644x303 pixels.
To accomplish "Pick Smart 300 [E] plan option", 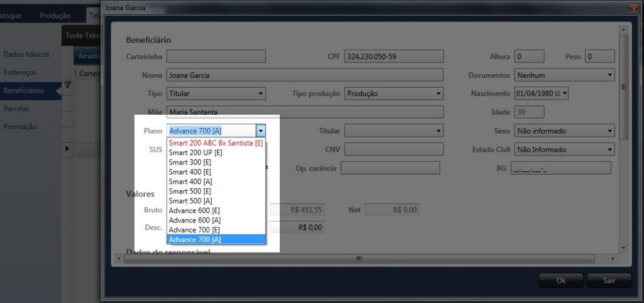I will [x=216, y=163].
